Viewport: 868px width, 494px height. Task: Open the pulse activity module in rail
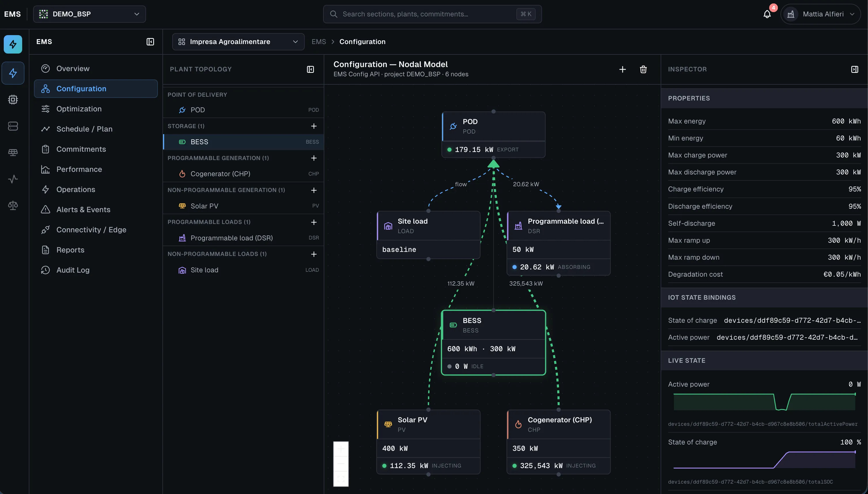tap(13, 179)
